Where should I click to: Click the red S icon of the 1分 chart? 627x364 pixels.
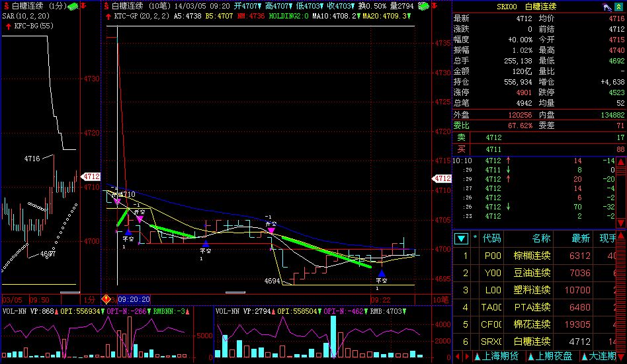tap(5, 5)
